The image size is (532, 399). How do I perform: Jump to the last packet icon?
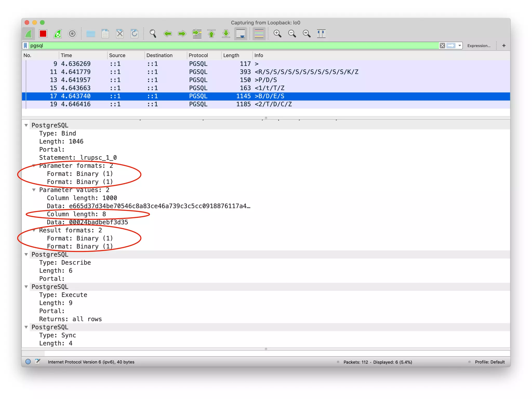pos(226,34)
